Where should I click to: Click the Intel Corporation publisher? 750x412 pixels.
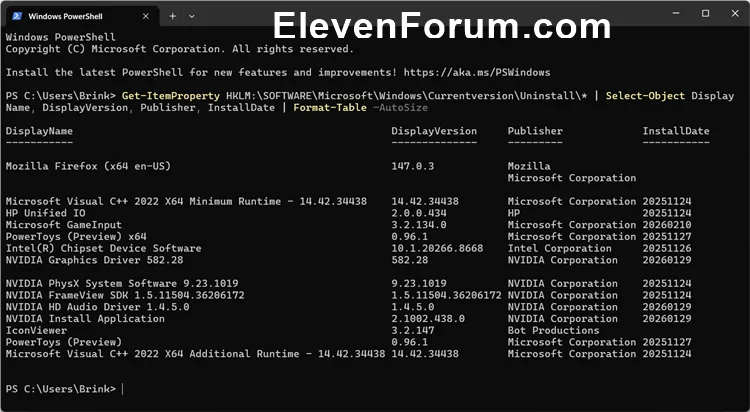click(x=560, y=248)
